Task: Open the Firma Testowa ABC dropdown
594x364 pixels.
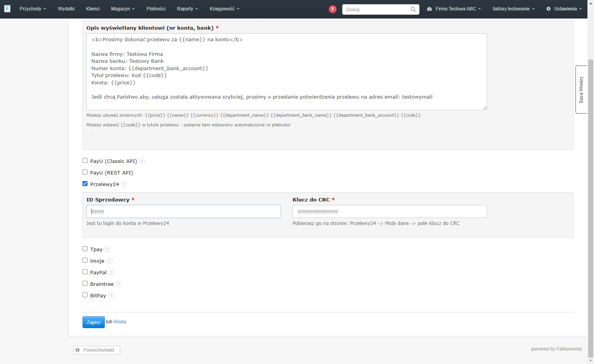Action: coord(454,9)
